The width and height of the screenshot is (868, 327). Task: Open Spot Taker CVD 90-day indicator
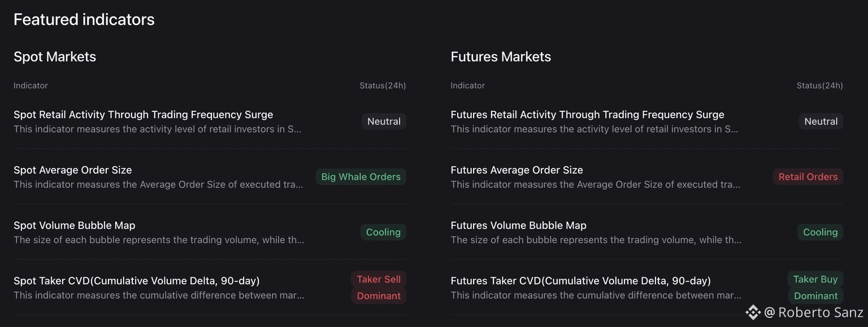pyautogui.click(x=136, y=281)
